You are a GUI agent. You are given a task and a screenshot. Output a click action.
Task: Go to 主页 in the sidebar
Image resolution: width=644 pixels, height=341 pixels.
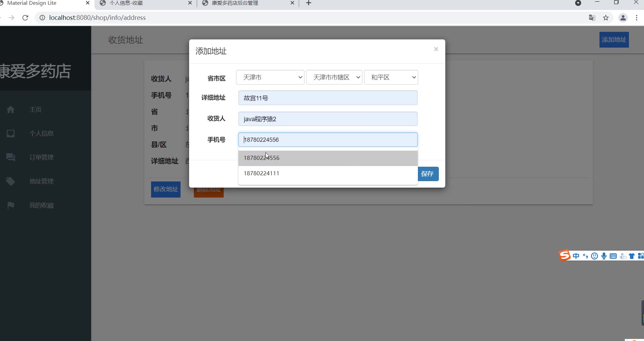(36, 110)
